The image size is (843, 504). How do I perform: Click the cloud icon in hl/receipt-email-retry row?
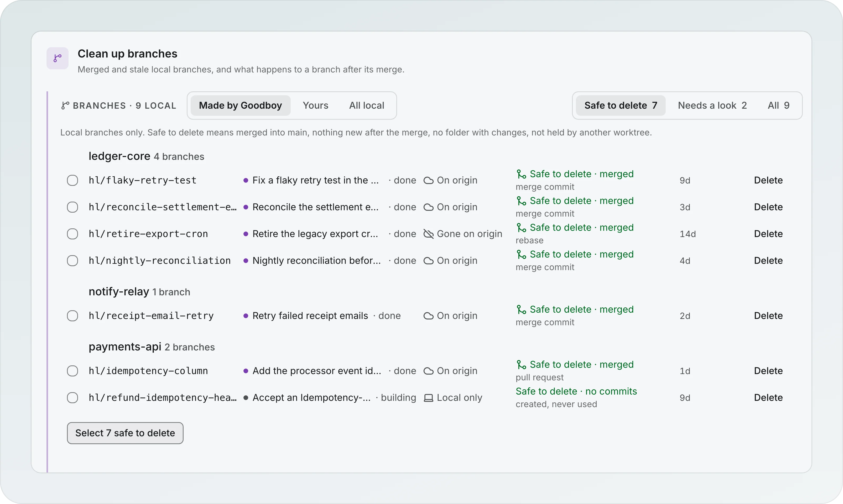tap(429, 316)
